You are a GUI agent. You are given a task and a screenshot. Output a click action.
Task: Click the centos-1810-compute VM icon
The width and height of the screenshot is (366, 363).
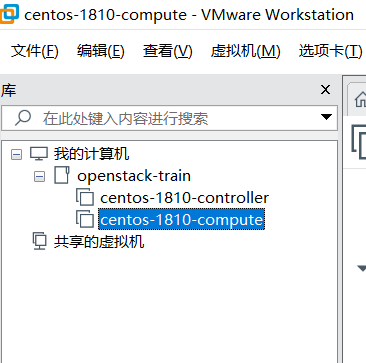[85, 219]
